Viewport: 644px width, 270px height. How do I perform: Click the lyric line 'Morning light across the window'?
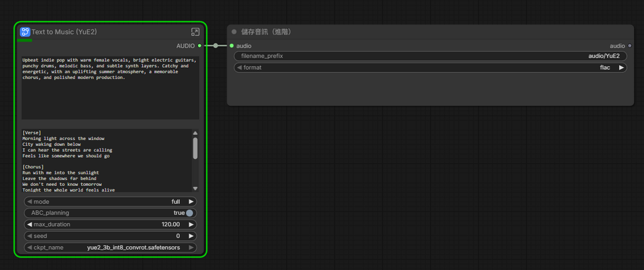coord(64,138)
